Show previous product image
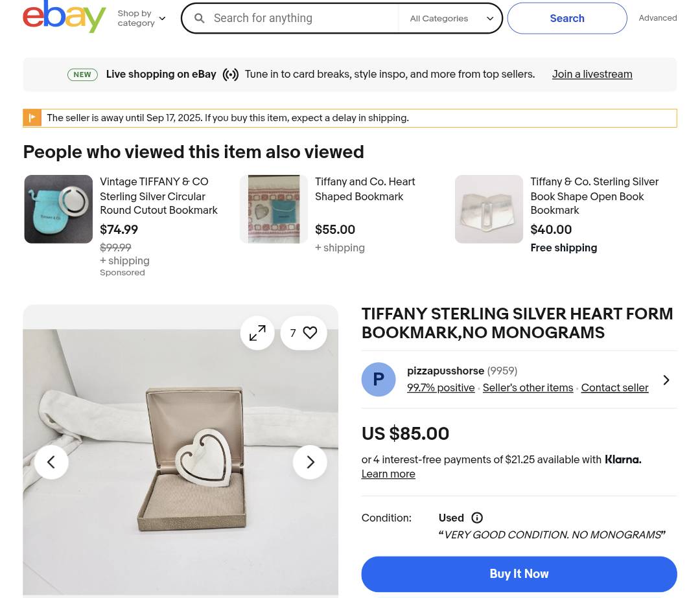The height and width of the screenshot is (598, 700). click(51, 462)
